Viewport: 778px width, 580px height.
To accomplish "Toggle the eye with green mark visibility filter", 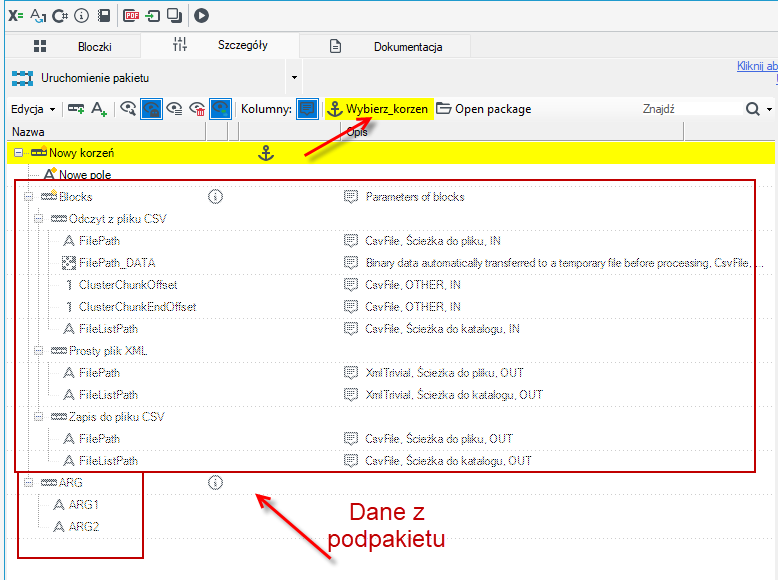I will coord(220,109).
